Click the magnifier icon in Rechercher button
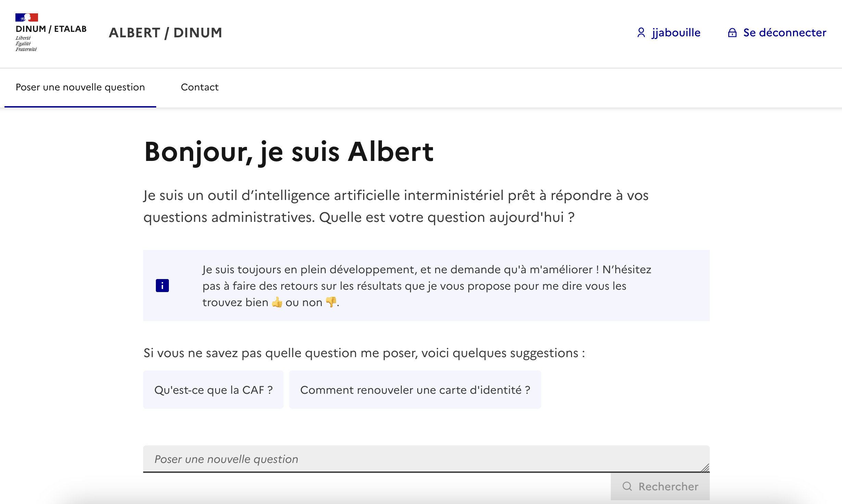Screen dimensions: 842x504 point(627,486)
